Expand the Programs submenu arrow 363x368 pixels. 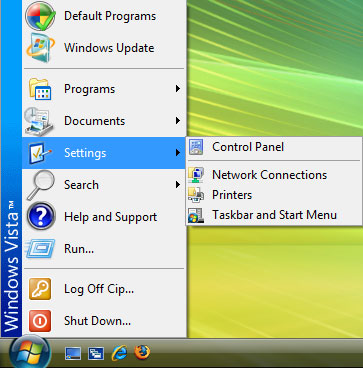tap(178, 89)
